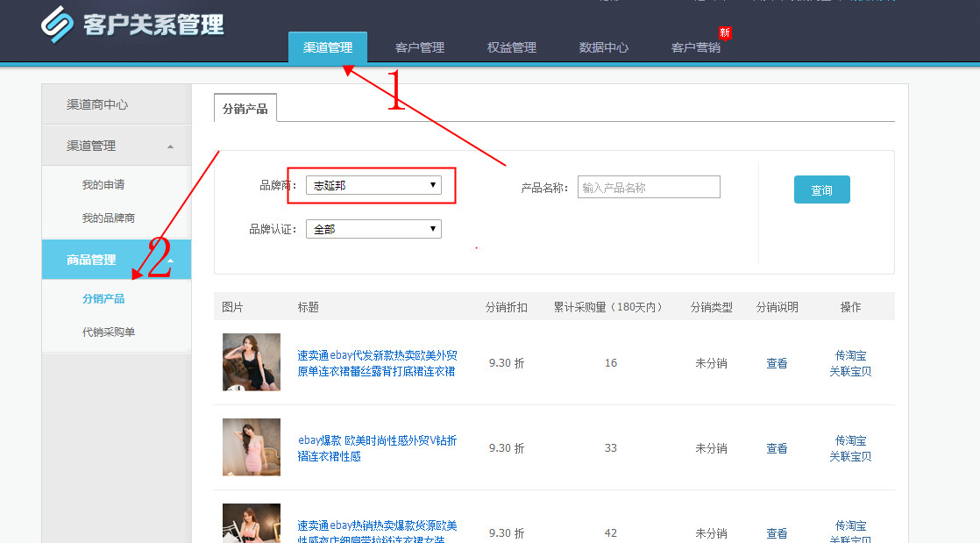Image resolution: width=980 pixels, height=543 pixels.
Task: Open the third product thumbnail image
Action: (252, 523)
